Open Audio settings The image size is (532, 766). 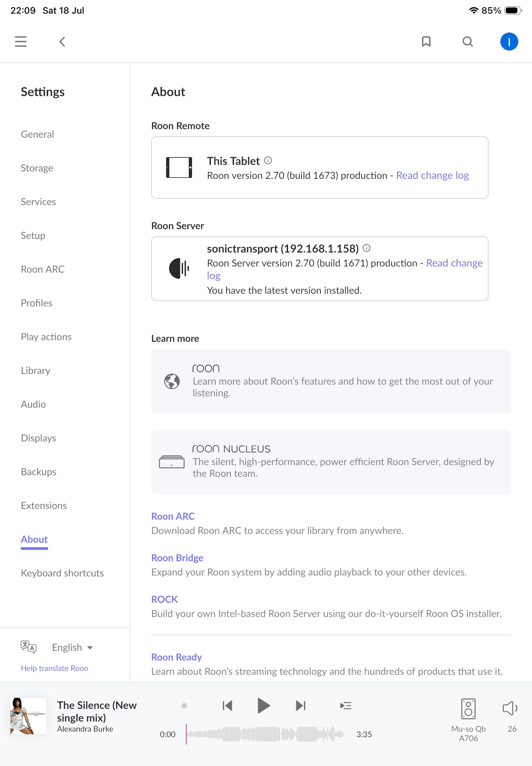tap(33, 404)
